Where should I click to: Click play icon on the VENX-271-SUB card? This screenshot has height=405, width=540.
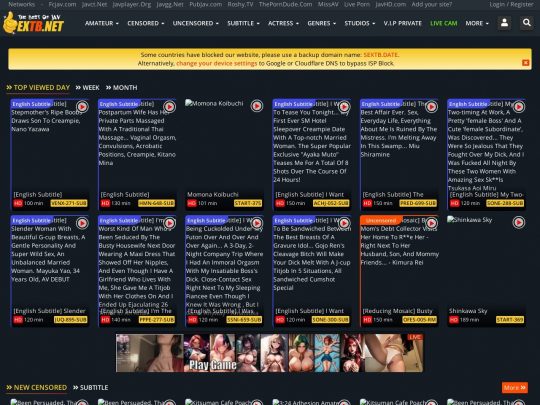82,107
